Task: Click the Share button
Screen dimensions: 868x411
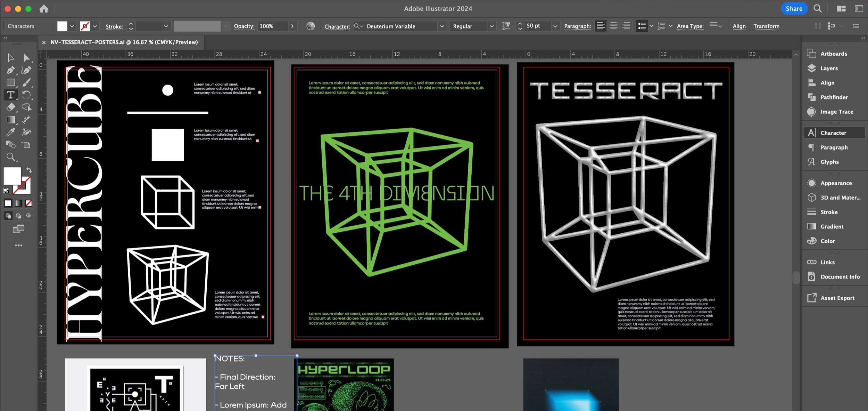Action: [794, 9]
